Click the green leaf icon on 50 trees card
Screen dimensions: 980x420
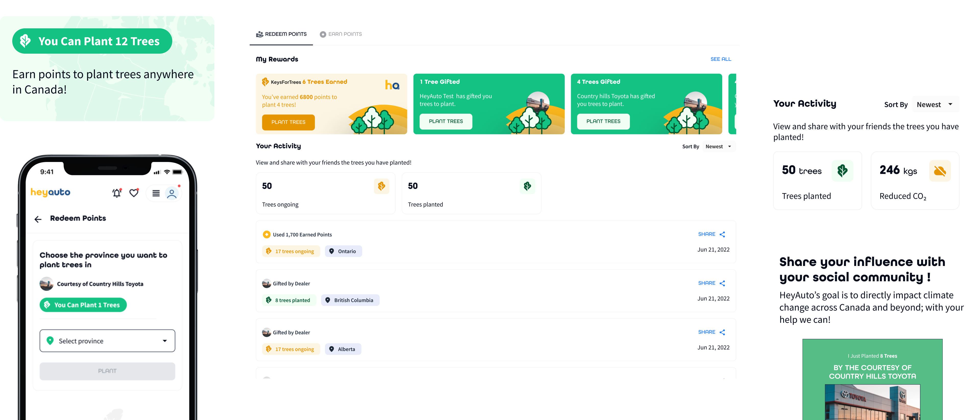click(x=842, y=171)
